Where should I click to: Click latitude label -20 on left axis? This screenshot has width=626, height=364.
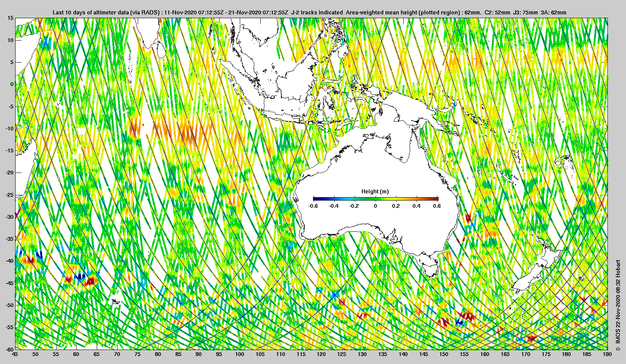[x=9, y=173]
